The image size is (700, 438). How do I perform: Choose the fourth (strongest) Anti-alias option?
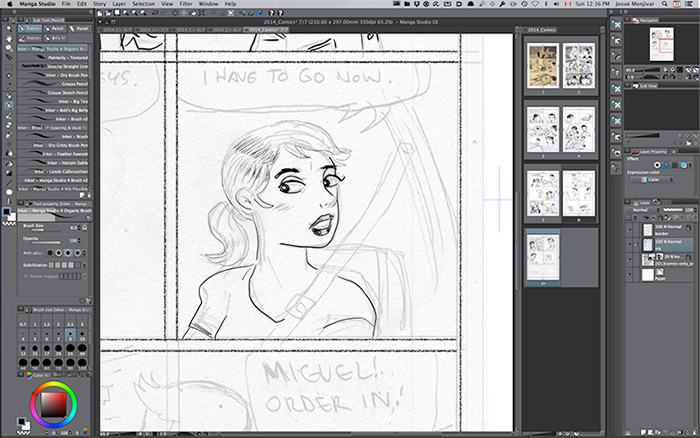78,253
